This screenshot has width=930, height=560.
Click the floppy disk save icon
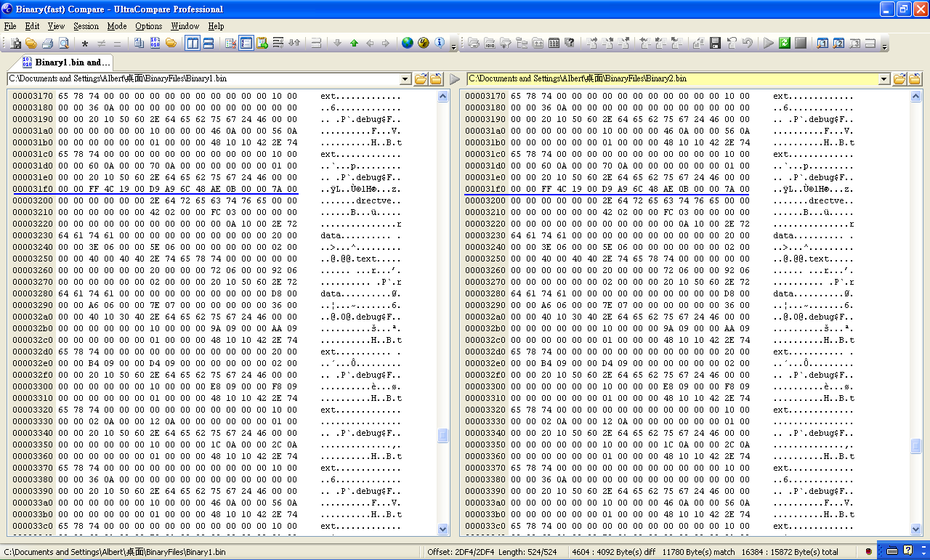coord(716,44)
